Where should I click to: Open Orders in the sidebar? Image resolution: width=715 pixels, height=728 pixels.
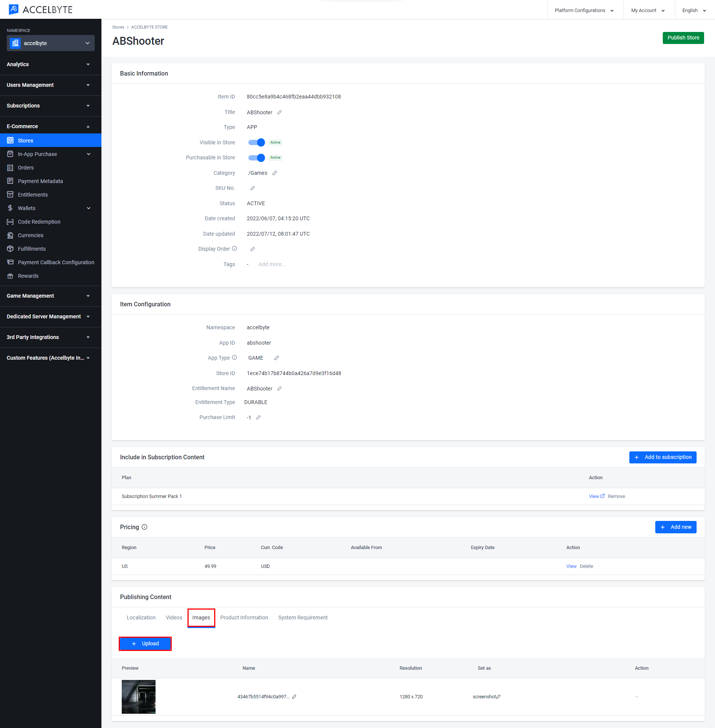click(51, 167)
